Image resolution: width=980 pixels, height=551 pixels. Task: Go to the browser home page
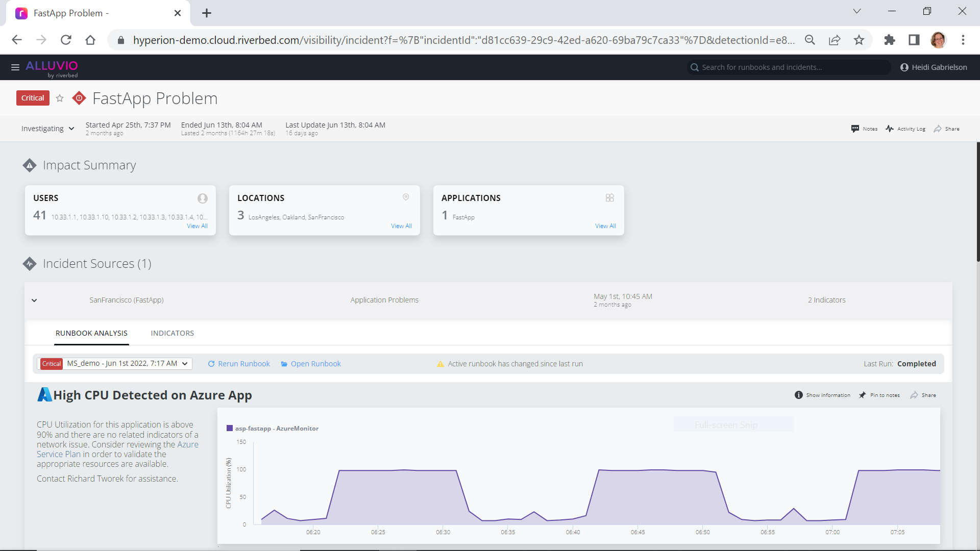click(x=90, y=40)
